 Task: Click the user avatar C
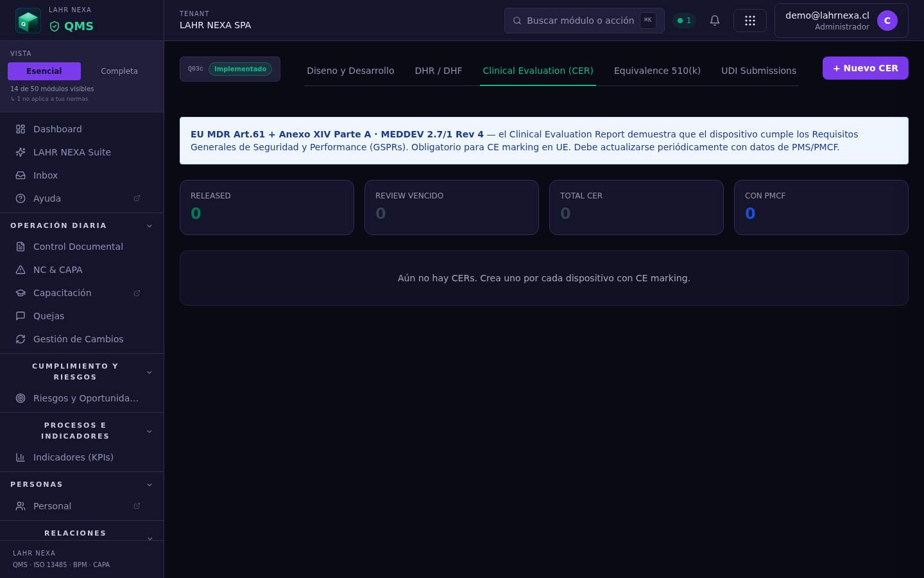click(x=887, y=21)
